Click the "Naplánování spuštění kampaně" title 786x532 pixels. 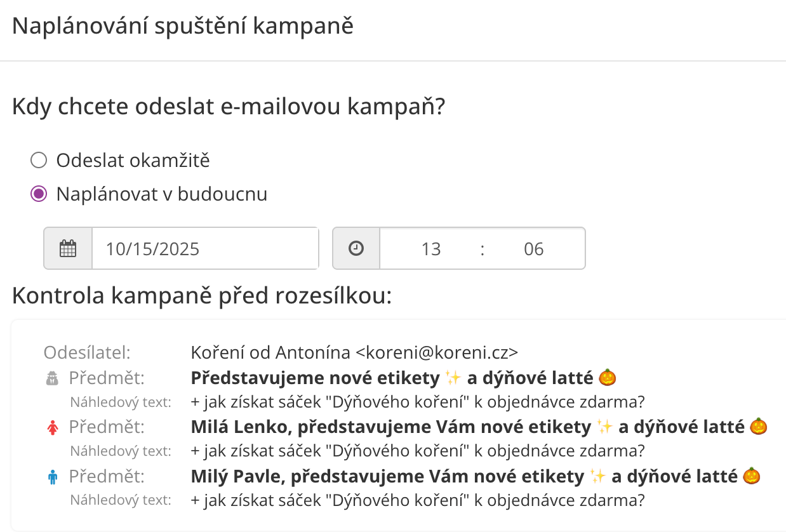pyautogui.click(x=183, y=27)
